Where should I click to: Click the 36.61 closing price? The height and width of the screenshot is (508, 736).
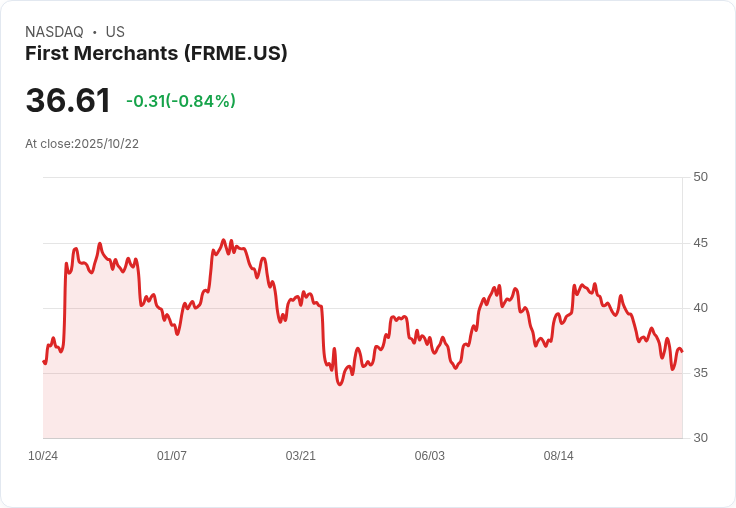coord(68,101)
